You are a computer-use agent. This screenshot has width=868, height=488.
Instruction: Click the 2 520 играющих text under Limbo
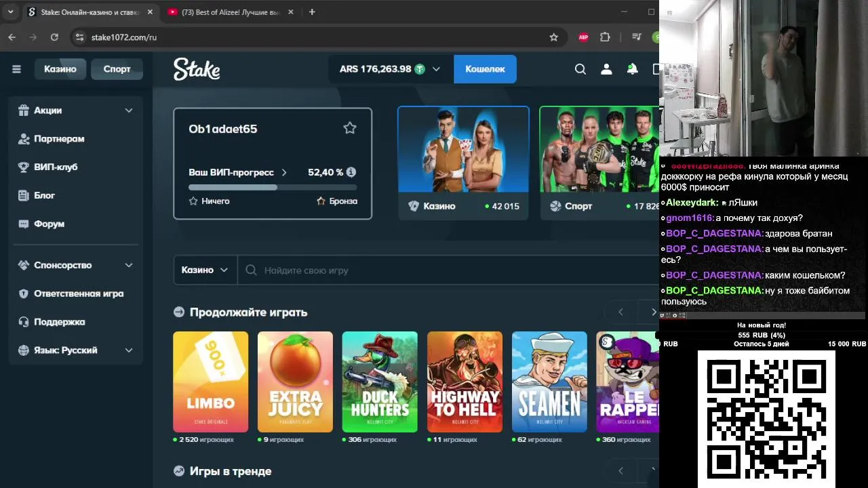pos(206,440)
